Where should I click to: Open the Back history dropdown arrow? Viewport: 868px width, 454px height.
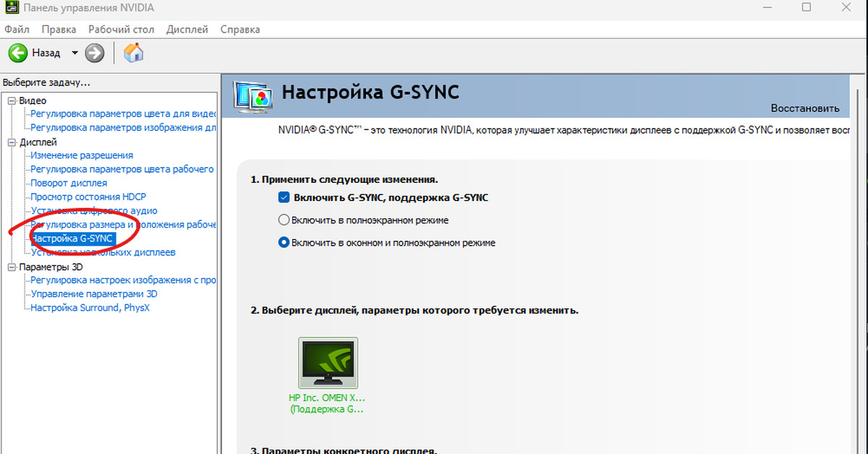(75, 53)
